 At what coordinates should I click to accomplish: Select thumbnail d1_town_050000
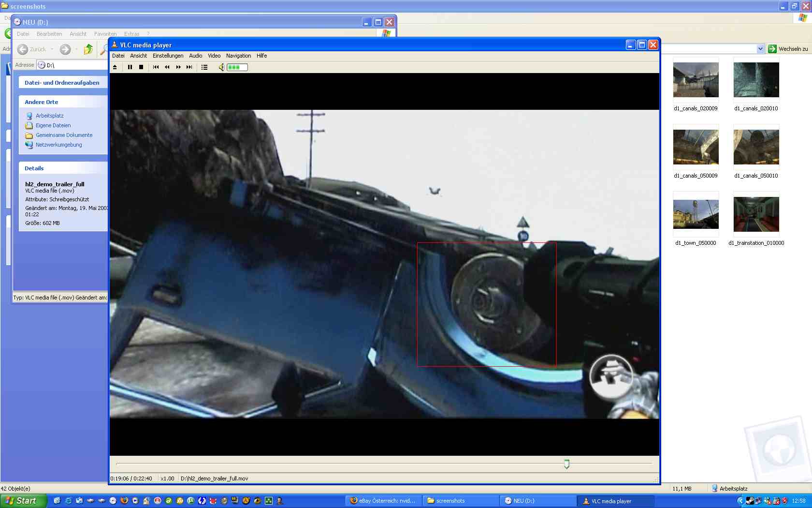point(696,214)
